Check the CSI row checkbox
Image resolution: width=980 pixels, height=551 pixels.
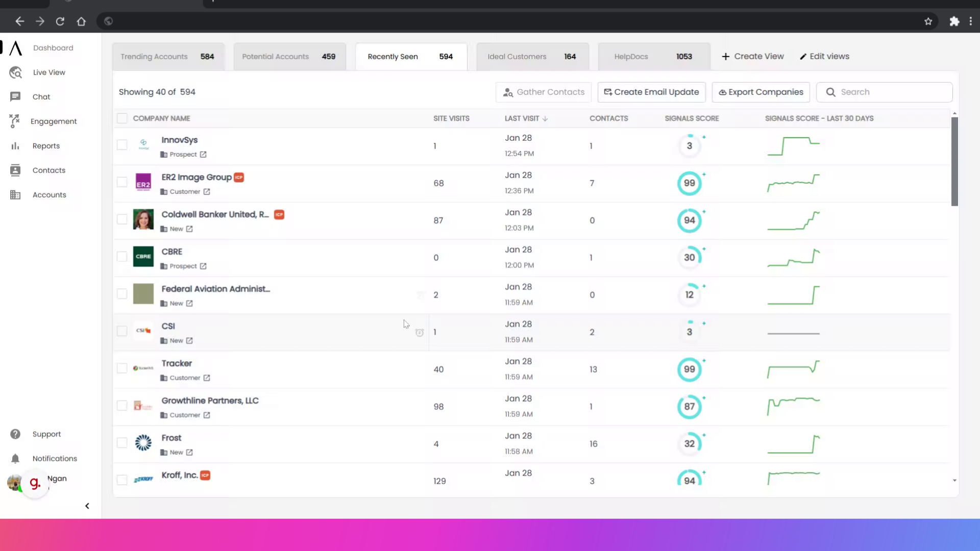(122, 332)
